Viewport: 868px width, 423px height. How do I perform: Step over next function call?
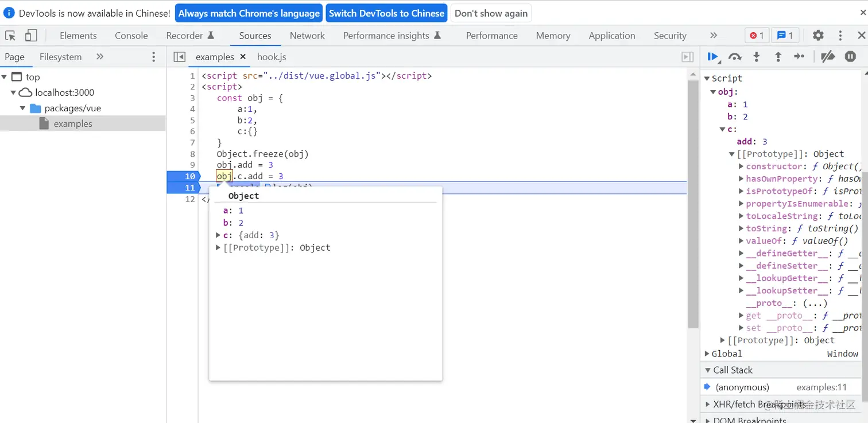735,57
